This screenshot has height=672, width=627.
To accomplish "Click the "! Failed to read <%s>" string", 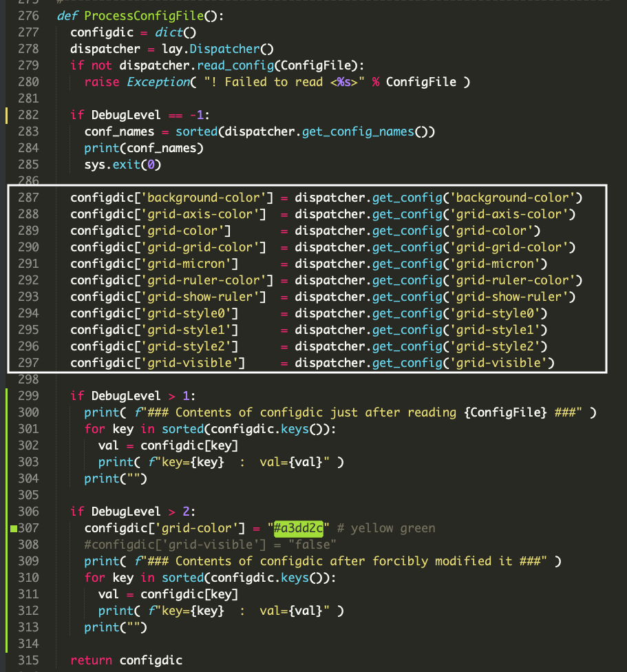I will [284, 82].
